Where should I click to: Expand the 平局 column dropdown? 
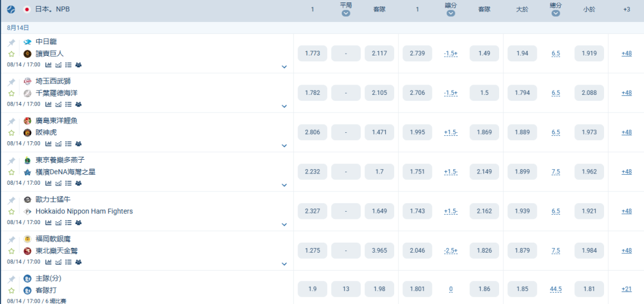346,13
